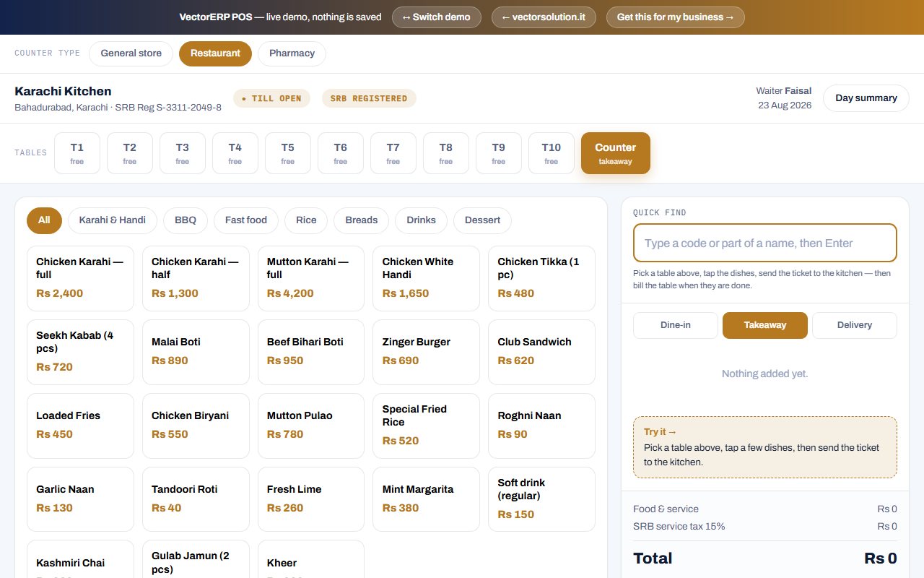Pick table T7
Viewport: 924px width, 578px height.
pos(393,153)
